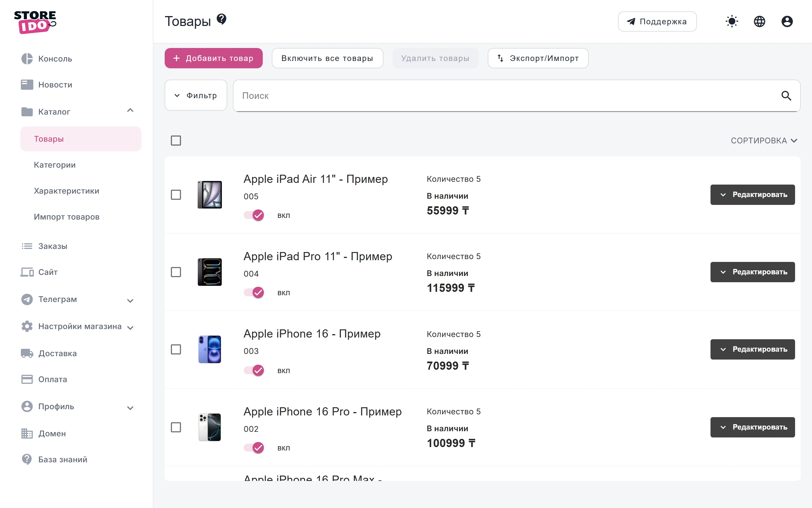Expand the Профиль menu chevron
Image resolution: width=812 pixels, height=508 pixels.
click(x=131, y=408)
